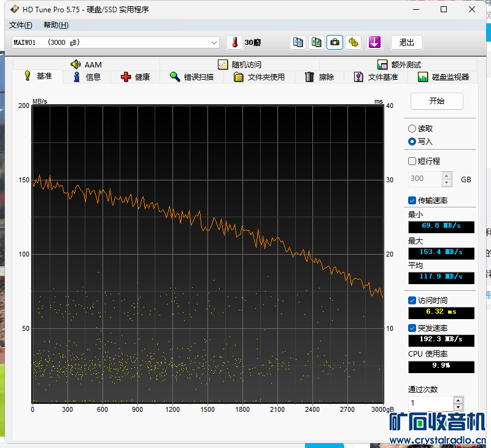Toggle the 突发速率 burst rate checkbox
Viewport: 491px width, 448px height.
[412, 328]
